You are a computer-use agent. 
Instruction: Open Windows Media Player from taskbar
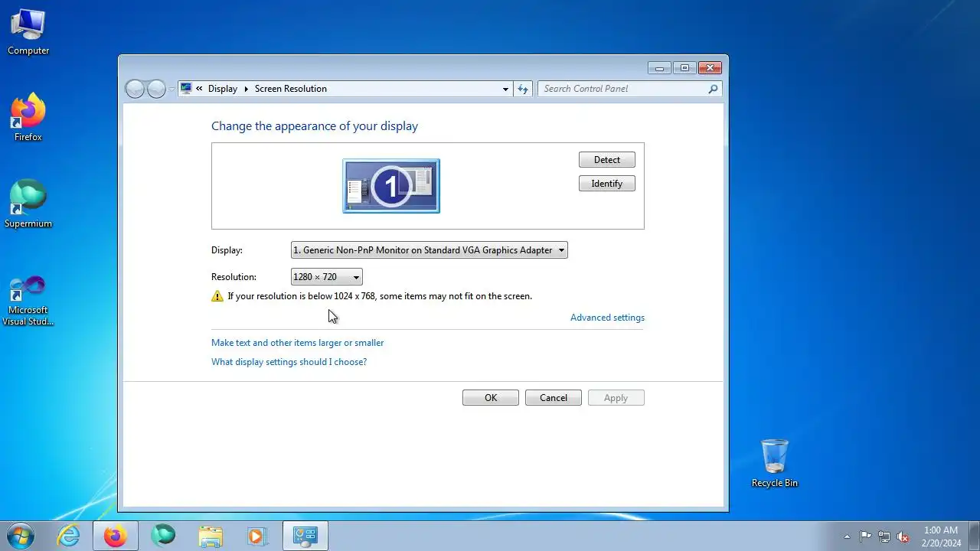[258, 536]
